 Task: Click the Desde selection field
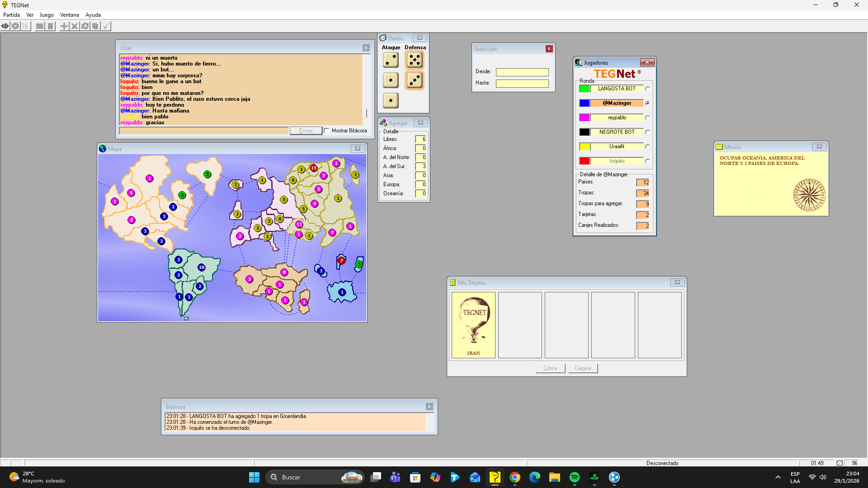click(522, 72)
